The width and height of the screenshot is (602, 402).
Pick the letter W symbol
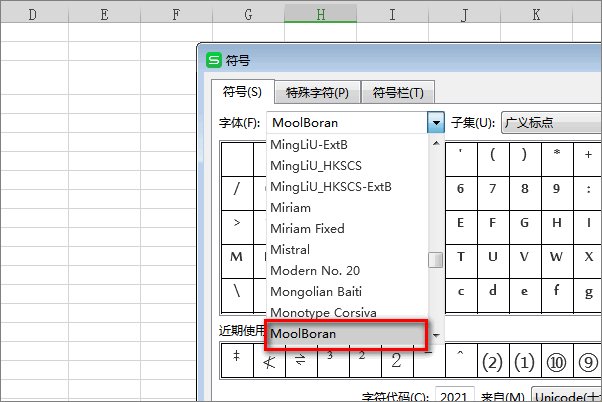pyautogui.click(x=557, y=261)
